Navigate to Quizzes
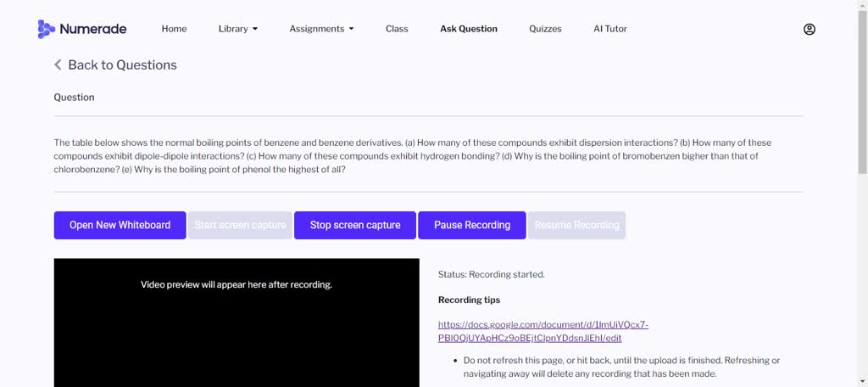 [545, 29]
